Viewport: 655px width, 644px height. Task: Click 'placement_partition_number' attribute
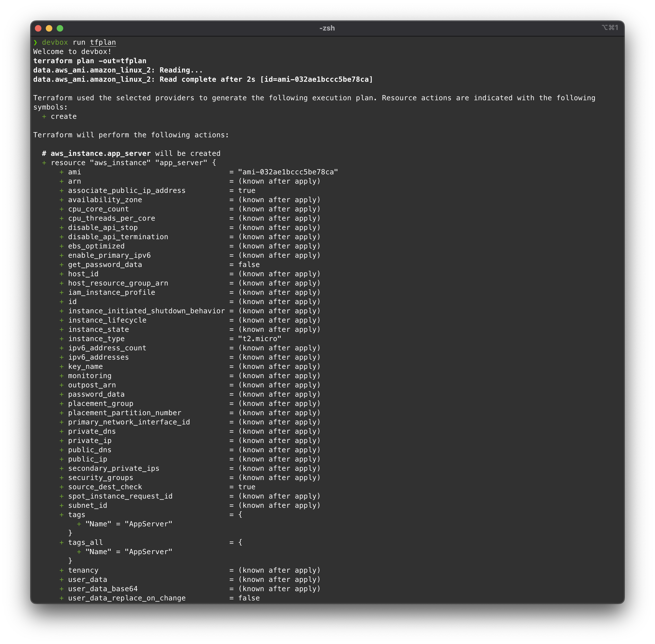coord(125,413)
